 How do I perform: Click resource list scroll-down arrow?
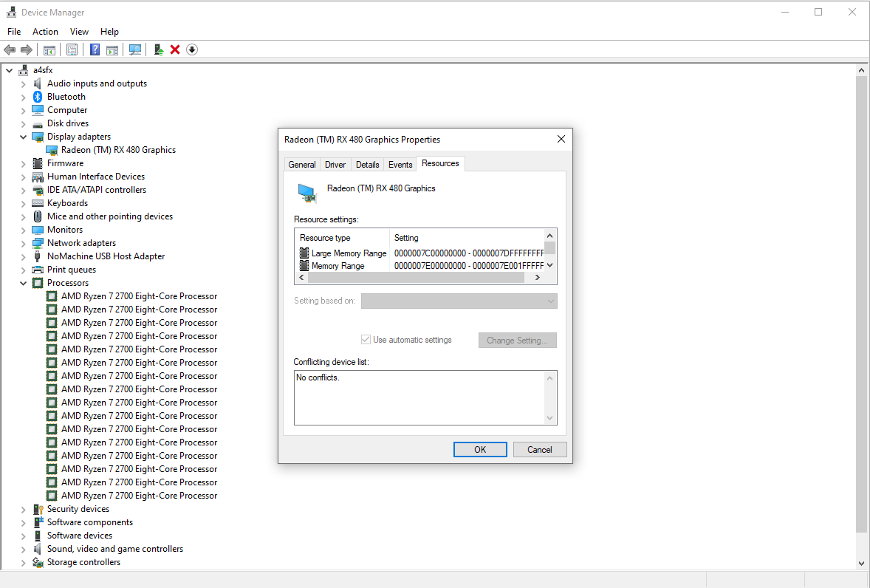coord(550,265)
